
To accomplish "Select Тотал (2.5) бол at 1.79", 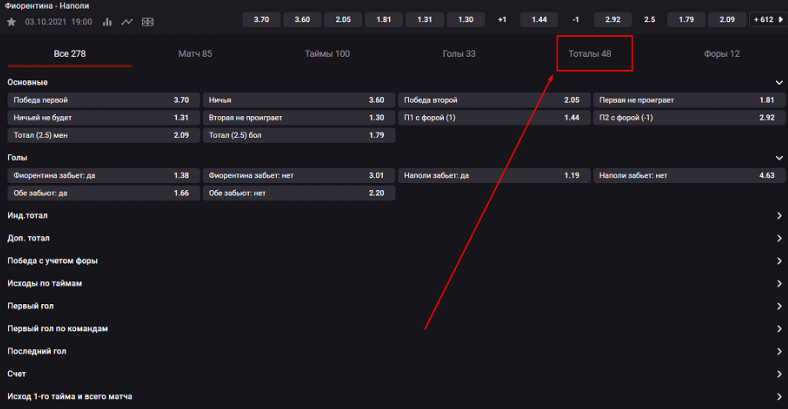I will point(296,135).
